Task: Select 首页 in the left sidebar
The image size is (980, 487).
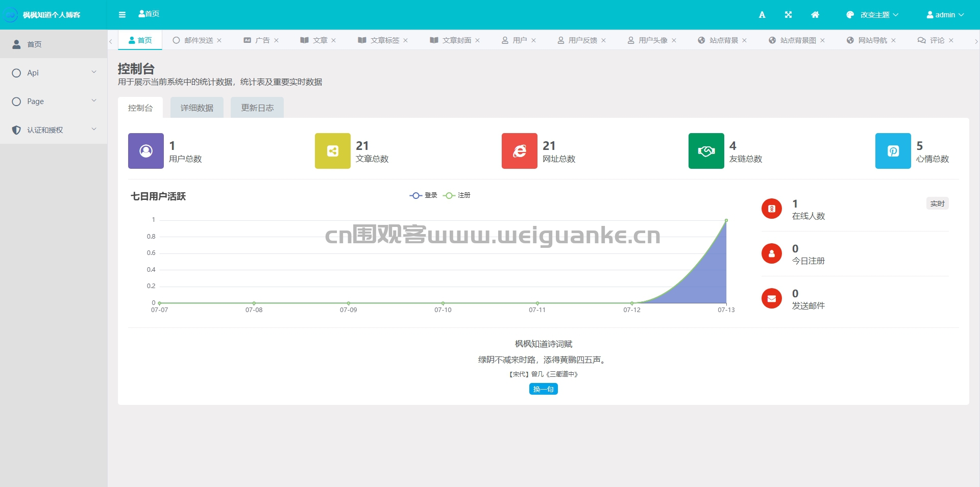Action: click(x=54, y=44)
